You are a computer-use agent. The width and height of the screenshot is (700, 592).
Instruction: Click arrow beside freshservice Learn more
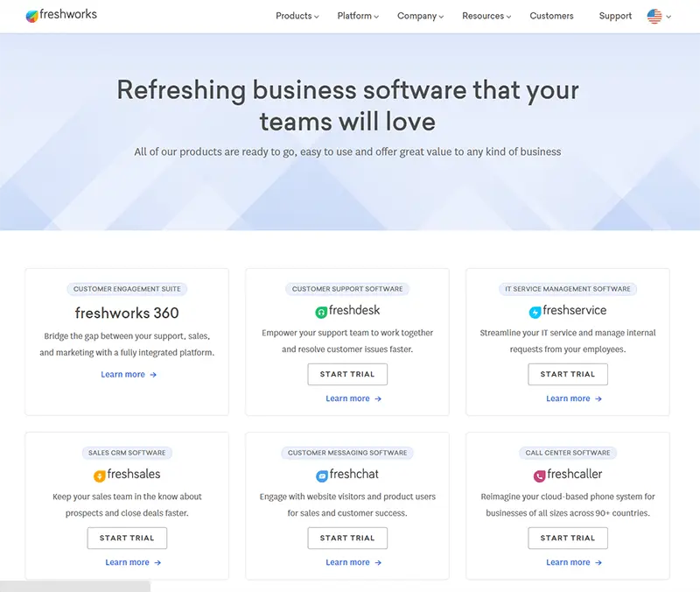click(x=598, y=399)
